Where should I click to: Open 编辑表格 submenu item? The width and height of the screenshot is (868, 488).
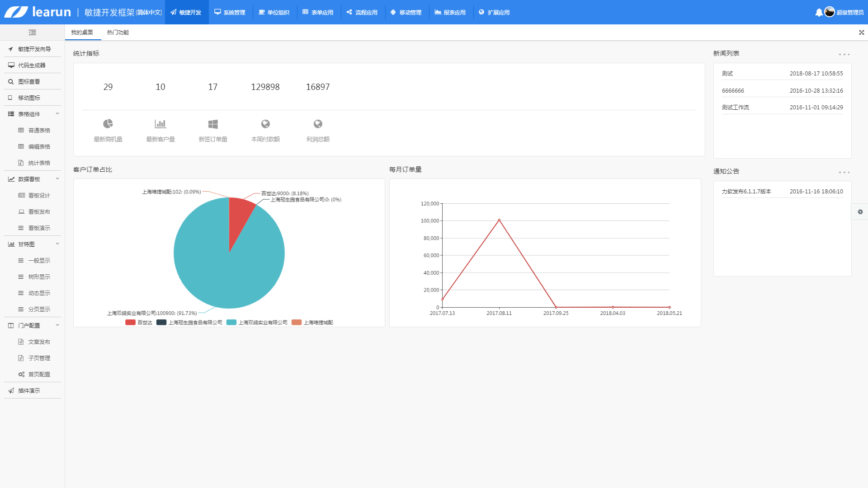tap(34, 146)
